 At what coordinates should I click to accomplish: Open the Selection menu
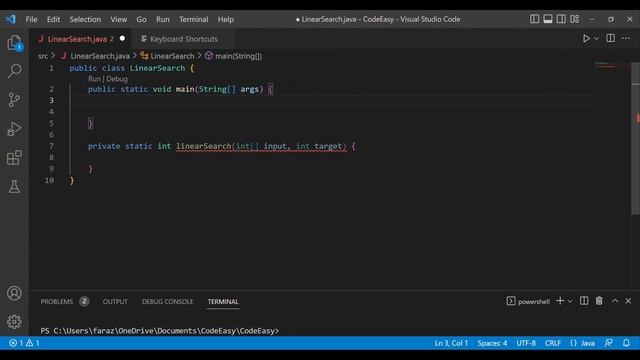tap(85, 19)
